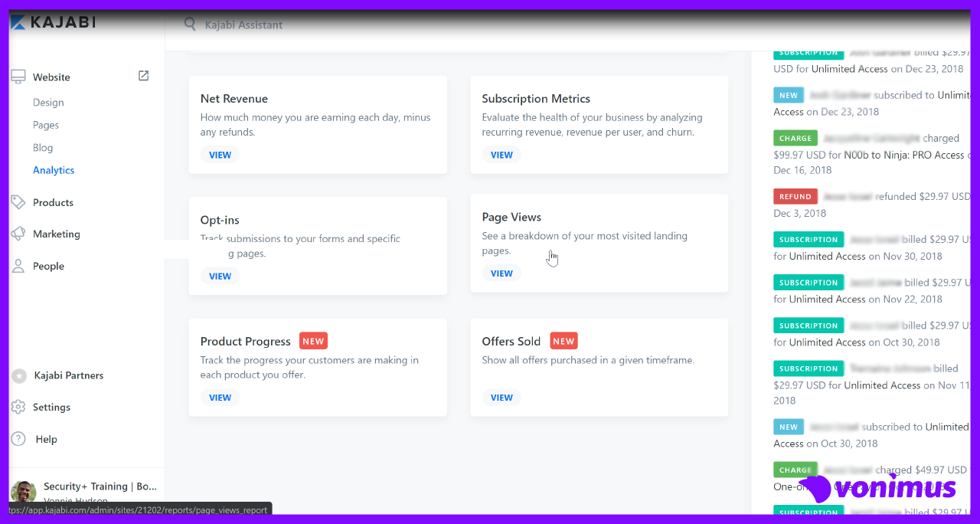View the Subscription Metrics report
The width and height of the screenshot is (980, 524).
(x=501, y=155)
